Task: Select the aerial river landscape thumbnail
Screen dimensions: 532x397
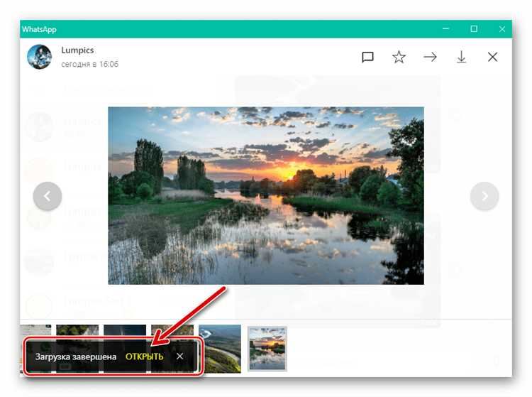Action: pos(220,349)
